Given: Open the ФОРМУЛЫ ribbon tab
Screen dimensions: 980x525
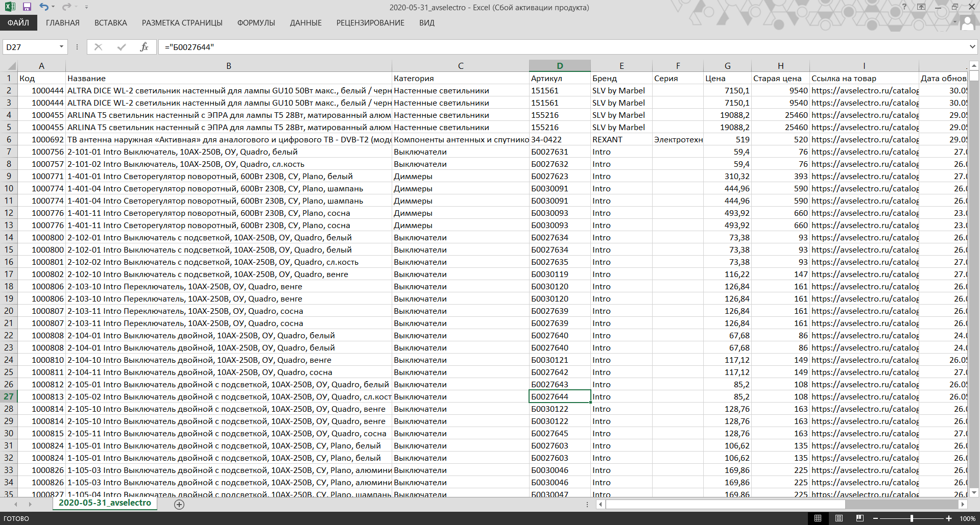Looking at the screenshot, I should point(256,23).
